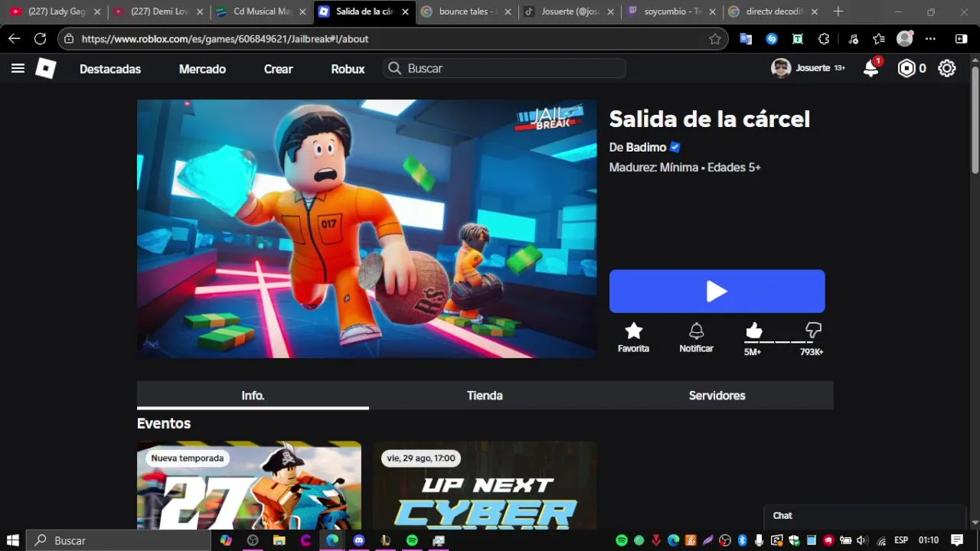Add the game to favorites with star
Viewport: 980px width, 551px height.
click(x=633, y=331)
